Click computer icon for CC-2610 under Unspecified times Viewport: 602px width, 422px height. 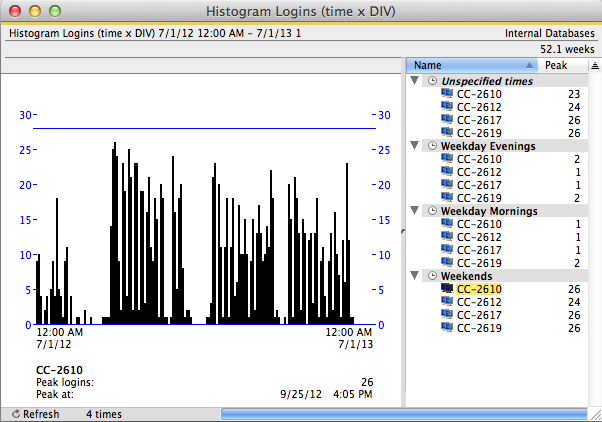coord(447,93)
